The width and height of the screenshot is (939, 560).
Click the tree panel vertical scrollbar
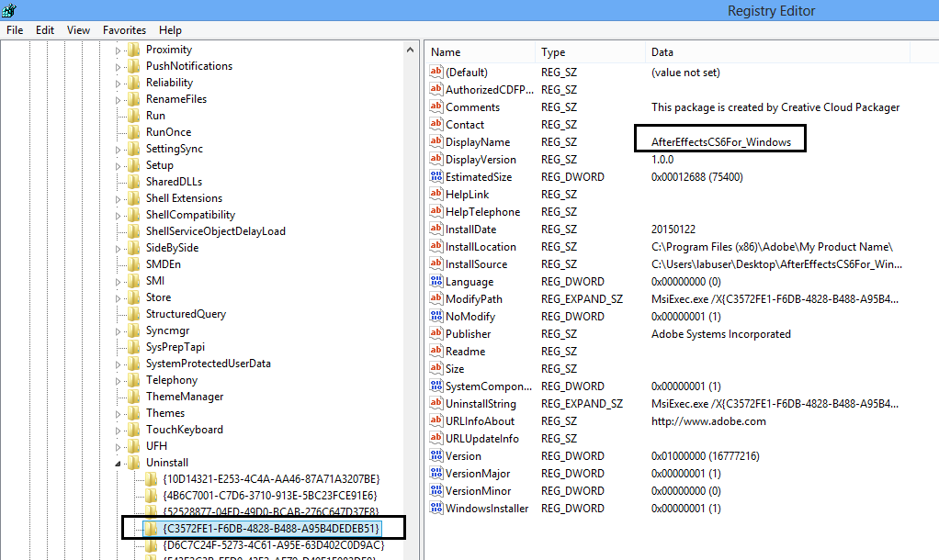coord(411,275)
